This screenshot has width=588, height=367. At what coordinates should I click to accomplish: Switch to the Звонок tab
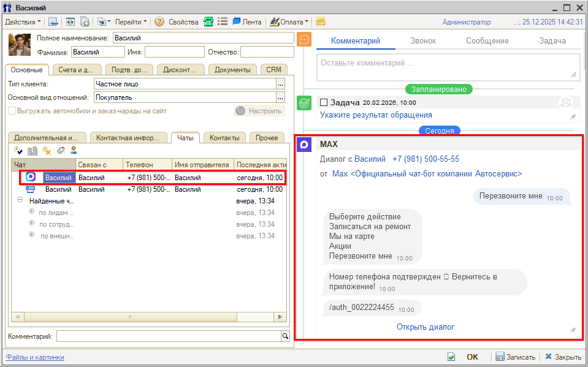click(x=423, y=40)
